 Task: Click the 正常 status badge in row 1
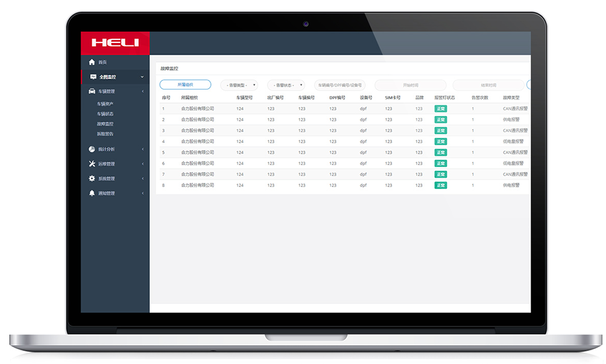click(441, 109)
